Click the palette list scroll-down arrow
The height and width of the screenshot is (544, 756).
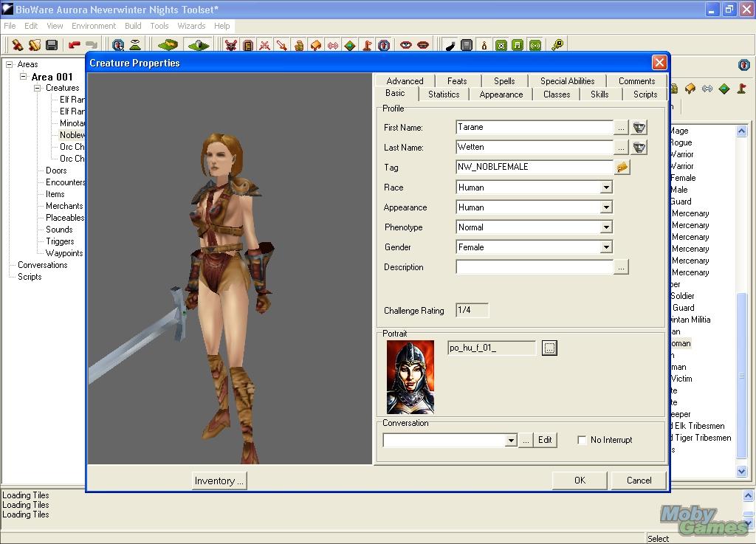pos(741,471)
